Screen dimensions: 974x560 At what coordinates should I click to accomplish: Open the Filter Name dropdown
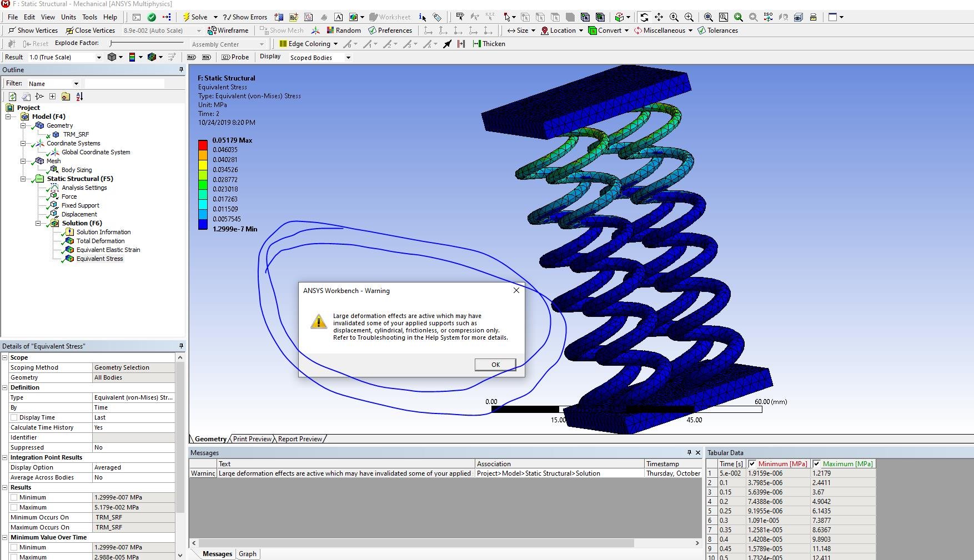pyautogui.click(x=76, y=84)
